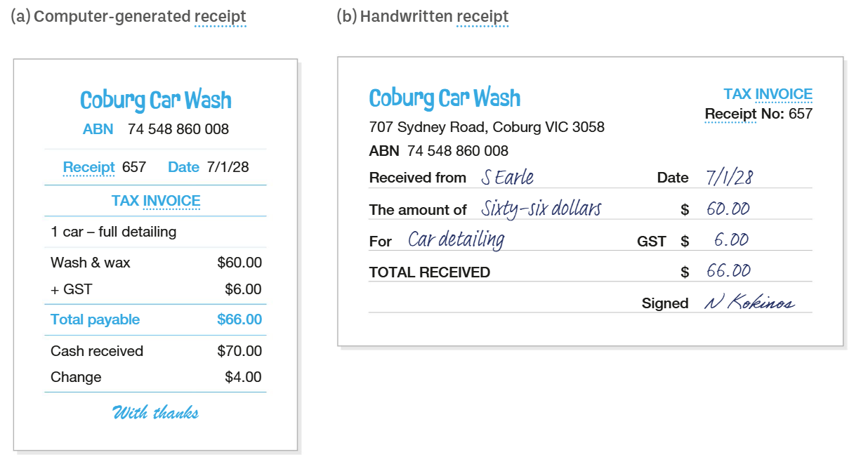The width and height of the screenshot is (868, 455).
Task: Click the handwritten total 66.00
Action: (x=729, y=271)
